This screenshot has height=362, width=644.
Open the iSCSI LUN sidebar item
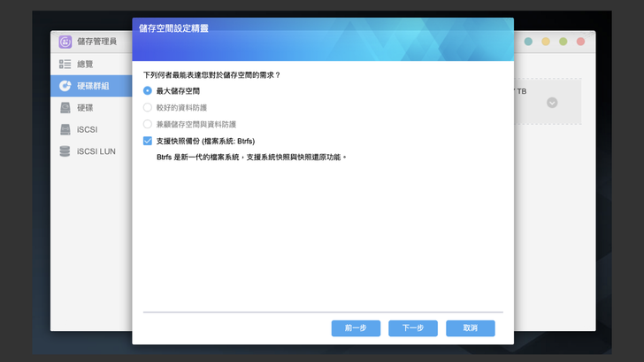pyautogui.click(x=91, y=151)
